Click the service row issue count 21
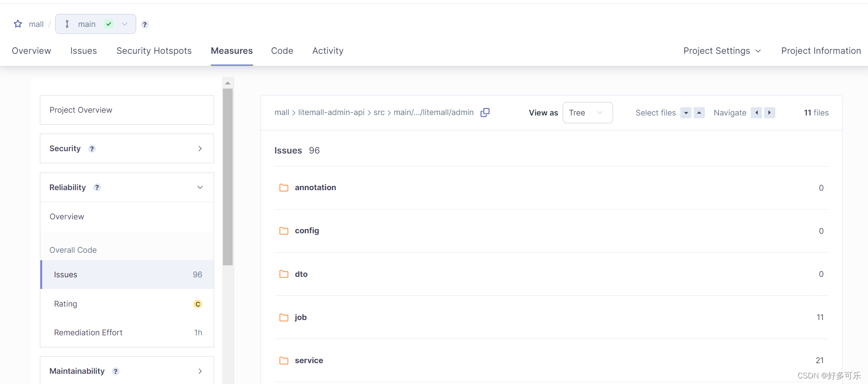868x384 pixels. tap(819, 360)
